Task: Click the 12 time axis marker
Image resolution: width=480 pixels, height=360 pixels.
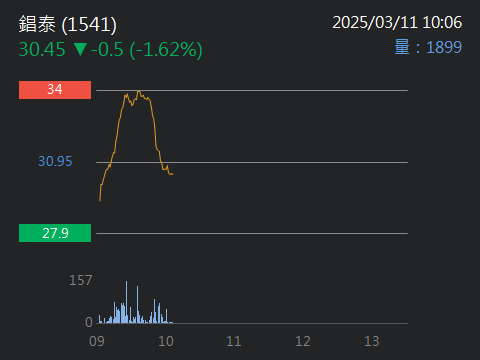Action: coord(303,341)
